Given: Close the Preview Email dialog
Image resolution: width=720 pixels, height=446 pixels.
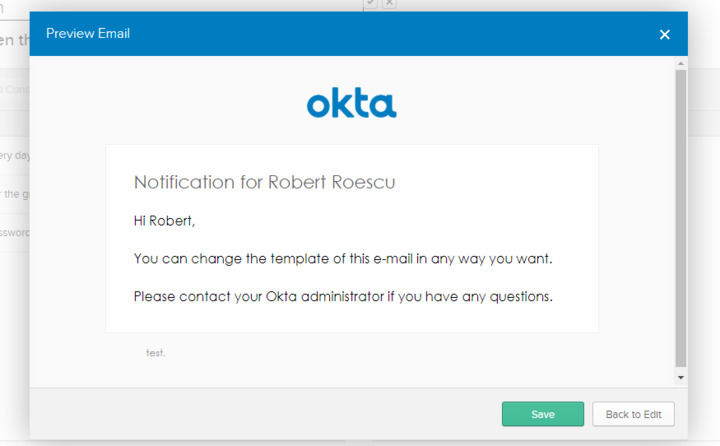Looking at the screenshot, I should (665, 34).
